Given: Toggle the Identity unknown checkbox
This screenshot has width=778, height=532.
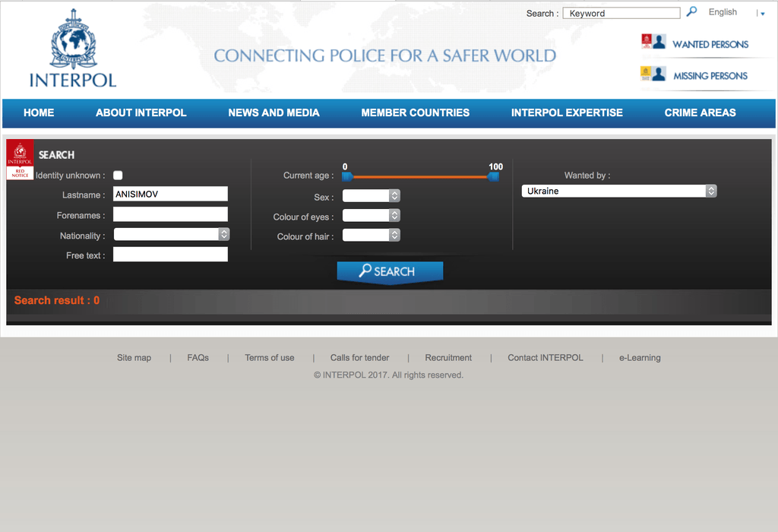Looking at the screenshot, I should click(x=118, y=176).
